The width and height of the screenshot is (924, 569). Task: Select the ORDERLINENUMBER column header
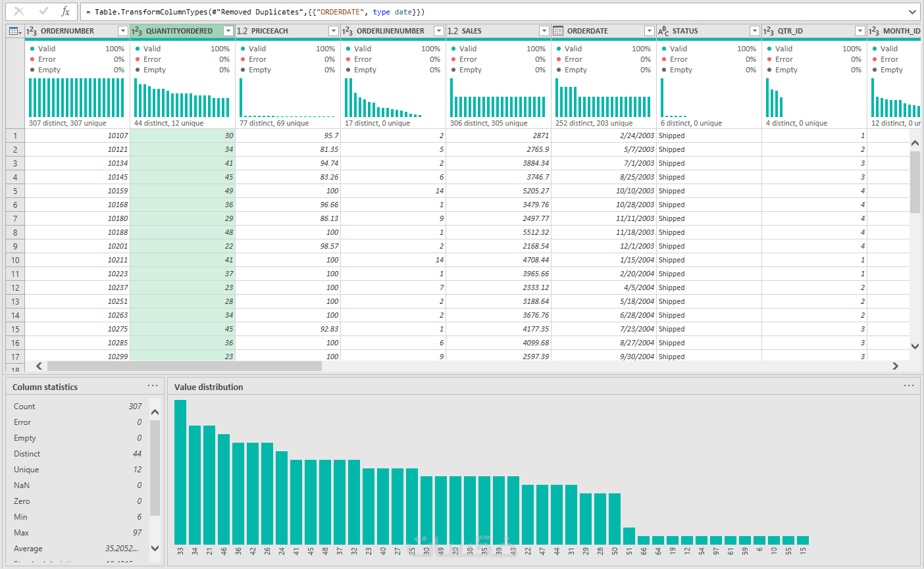(x=390, y=31)
